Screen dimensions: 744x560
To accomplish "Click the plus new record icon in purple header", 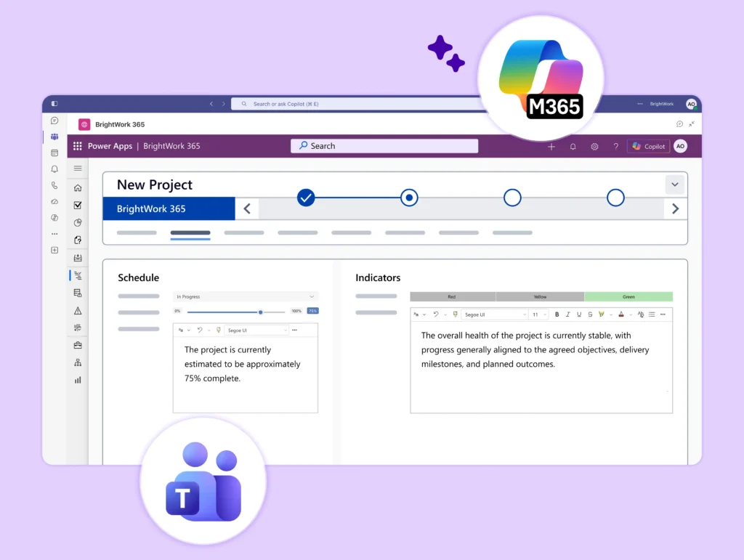I will click(551, 147).
